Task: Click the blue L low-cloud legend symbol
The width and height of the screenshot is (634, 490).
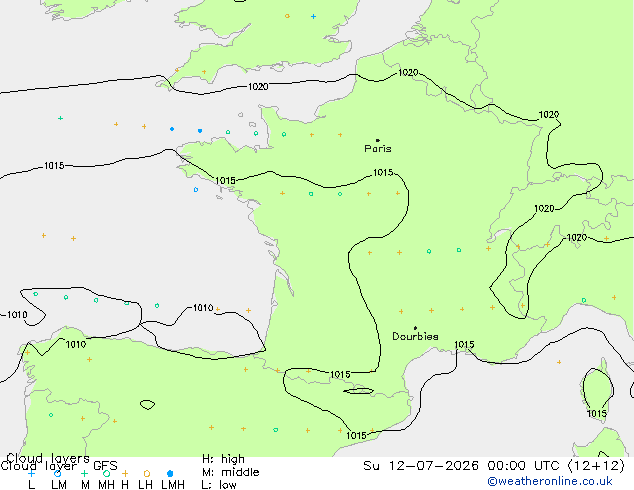Action: [31, 473]
